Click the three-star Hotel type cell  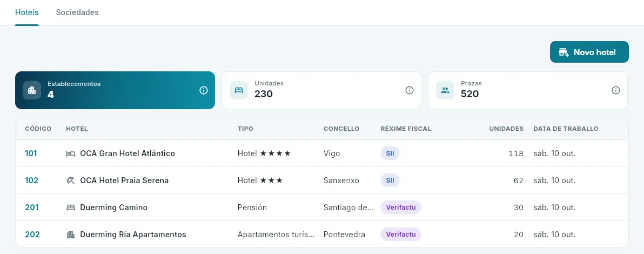pyautogui.click(x=260, y=181)
